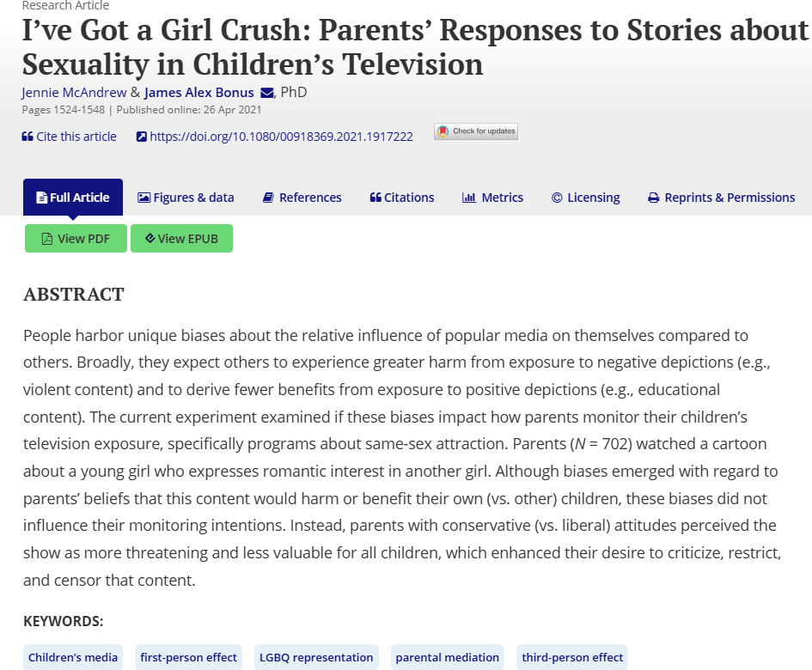Select the LGBQ representation keyword
This screenshot has height=670, width=812.
[316, 657]
